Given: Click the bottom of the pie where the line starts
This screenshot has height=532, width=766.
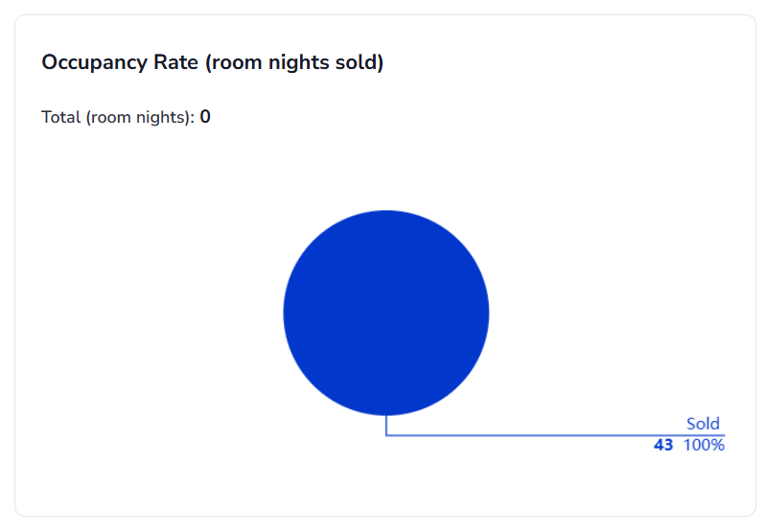Looking at the screenshot, I should (386, 413).
